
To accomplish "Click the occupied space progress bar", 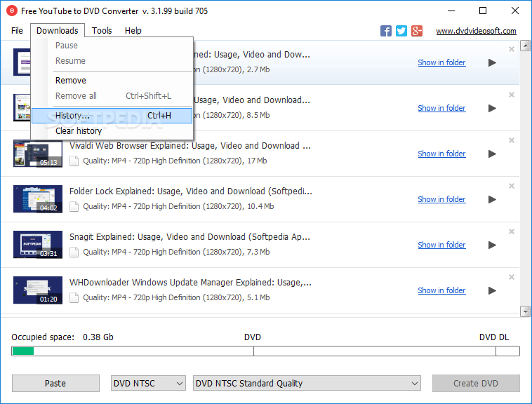I will tap(266, 351).
